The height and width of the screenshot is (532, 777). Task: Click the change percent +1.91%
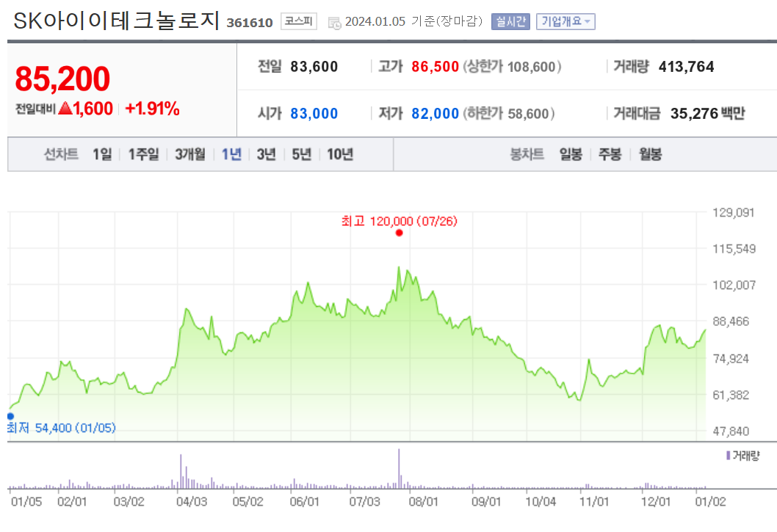tap(152, 109)
